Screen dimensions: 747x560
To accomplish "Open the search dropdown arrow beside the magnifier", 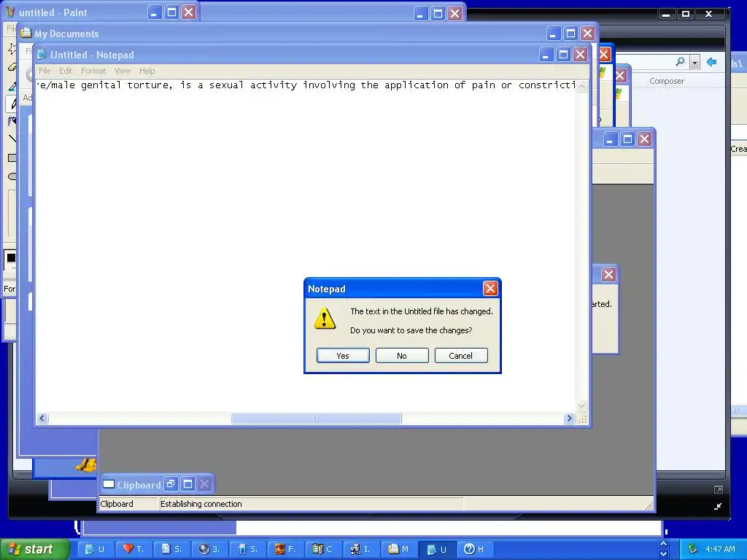I will click(694, 63).
